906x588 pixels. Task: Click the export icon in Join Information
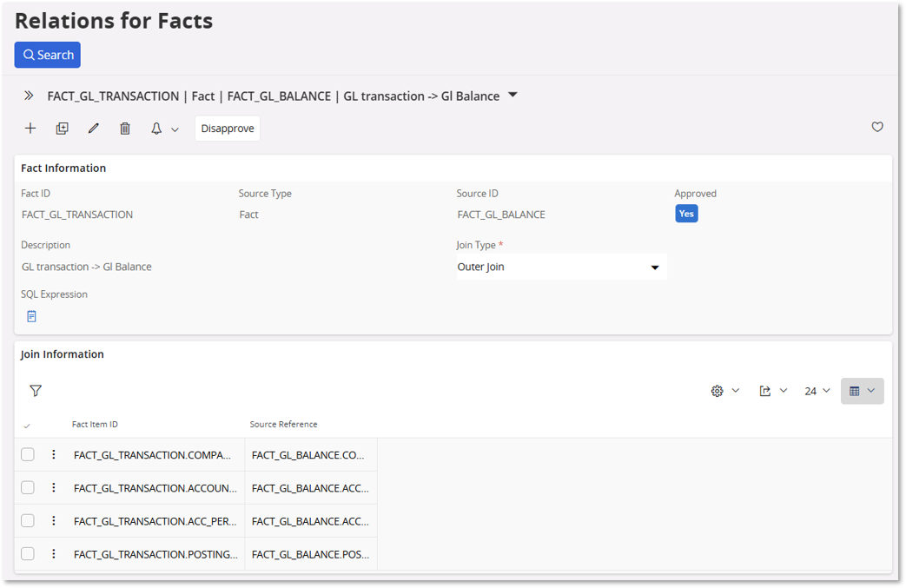pyautogui.click(x=765, y=391)
